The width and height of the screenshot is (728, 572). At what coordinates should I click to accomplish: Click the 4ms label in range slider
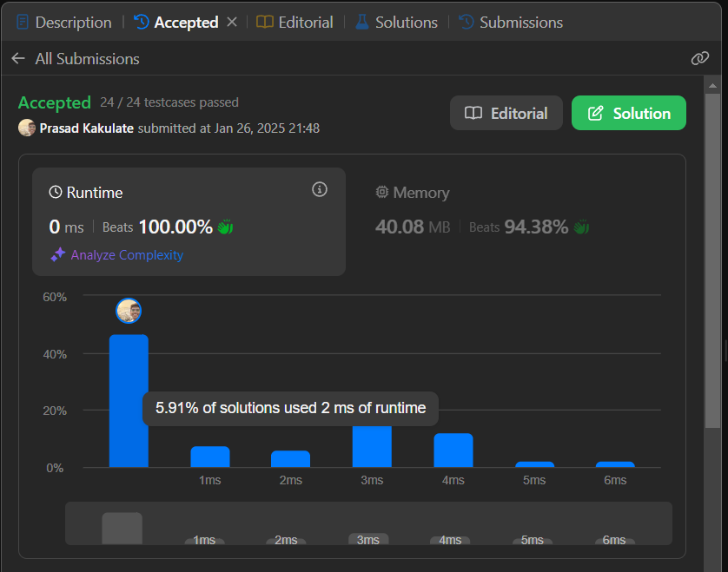click(450, 540)
